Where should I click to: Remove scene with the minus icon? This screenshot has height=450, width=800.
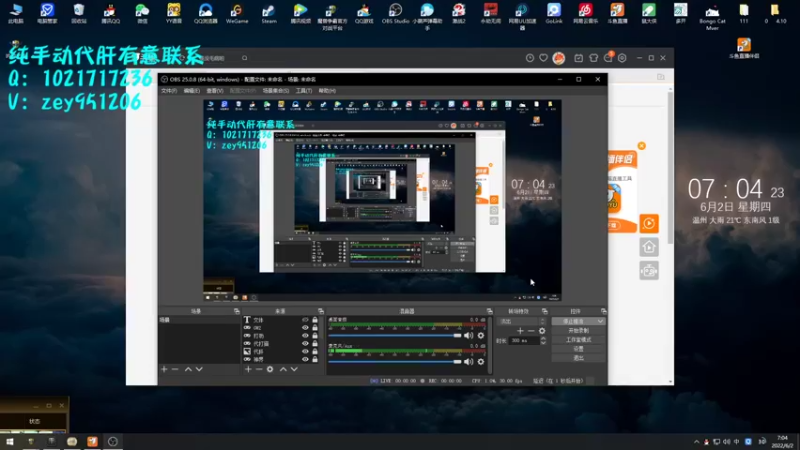pyautogui.click(x=175, y=369)
